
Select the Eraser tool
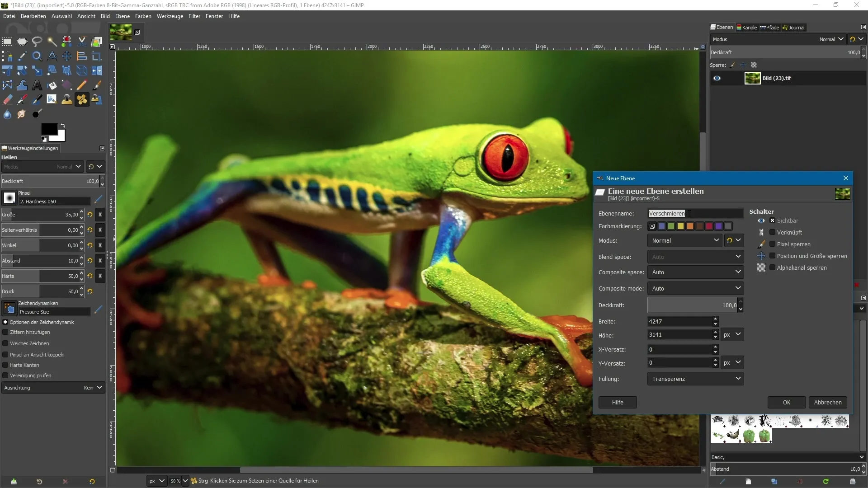(x=7, y=100)
